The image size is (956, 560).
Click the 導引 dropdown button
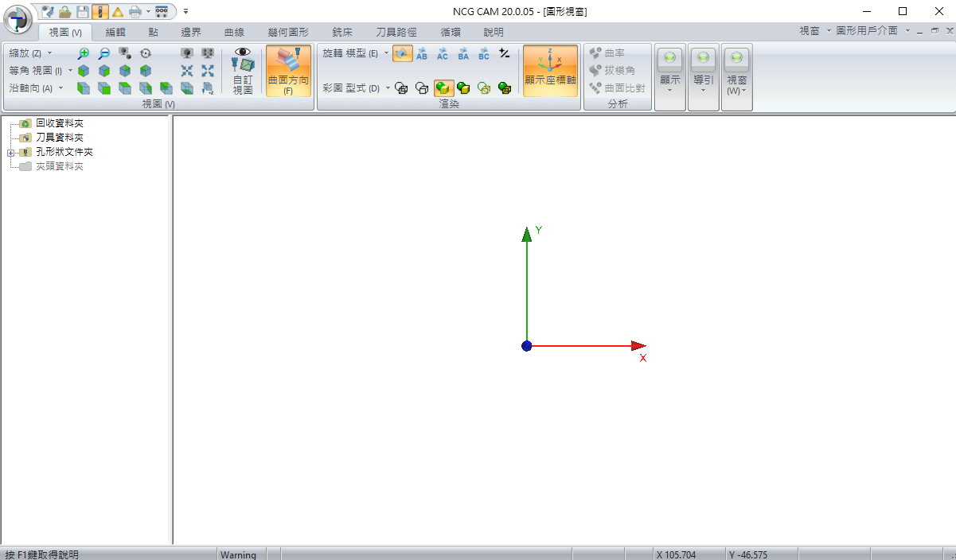[x=704, y=71]
